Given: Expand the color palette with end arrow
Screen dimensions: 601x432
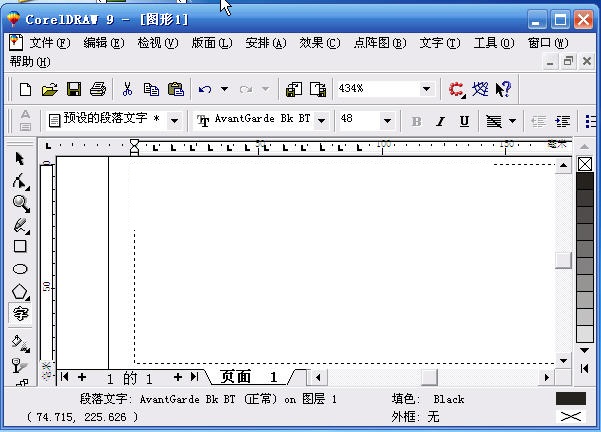Looking at the screenshot, I should (585, 369).
